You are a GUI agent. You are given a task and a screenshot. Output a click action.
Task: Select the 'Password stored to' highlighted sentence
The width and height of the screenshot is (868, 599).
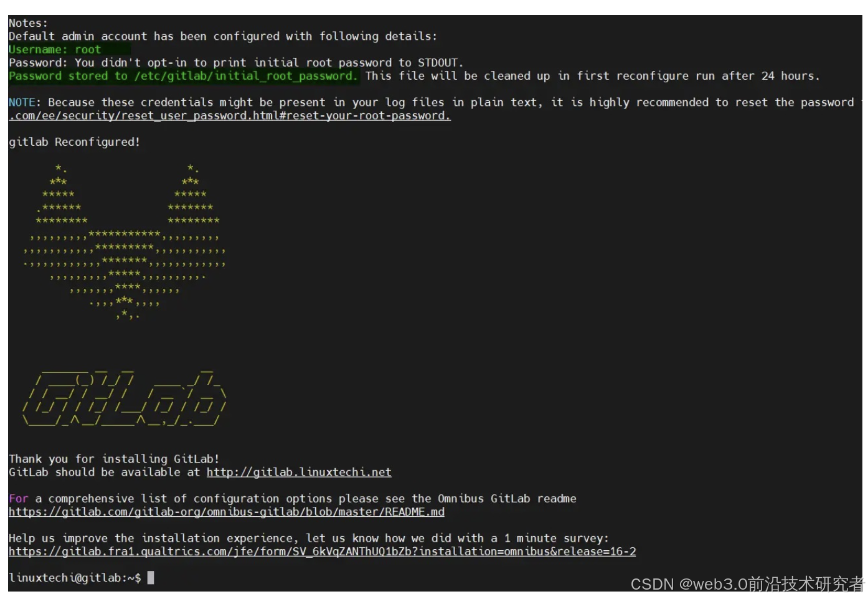point(181,75)
